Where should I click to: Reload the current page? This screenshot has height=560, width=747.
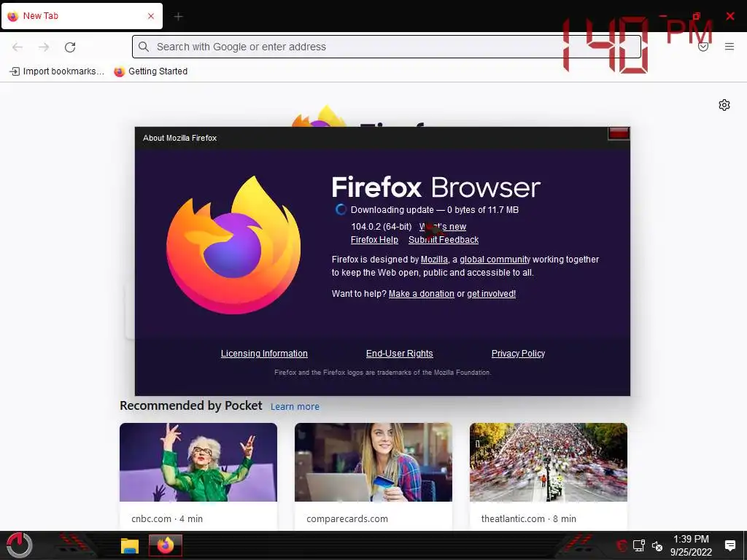(70, 47)
